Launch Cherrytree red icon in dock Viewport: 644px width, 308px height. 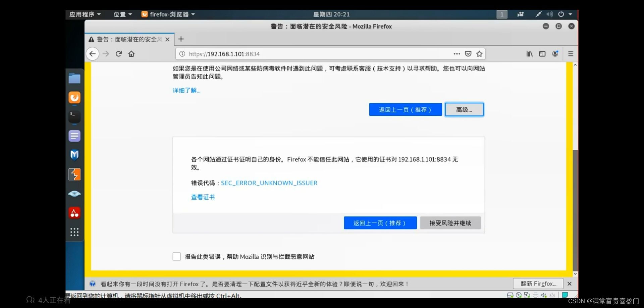74,213
